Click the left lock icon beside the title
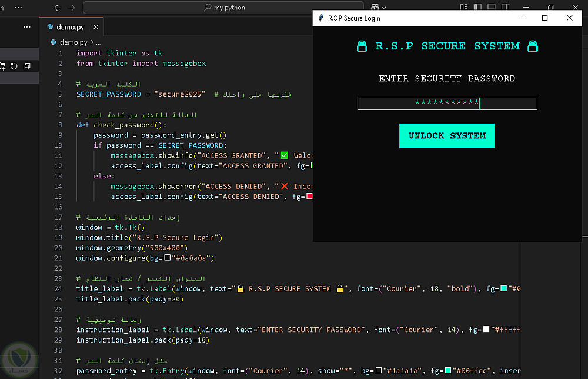This screenshot has width=588, height=379. [362, 46]
